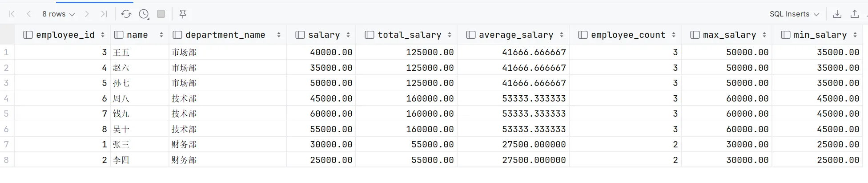Image resolution: width=868 pixels, height=183 pixels.
Task: Pin the result tab
Action: coord(182,14)
